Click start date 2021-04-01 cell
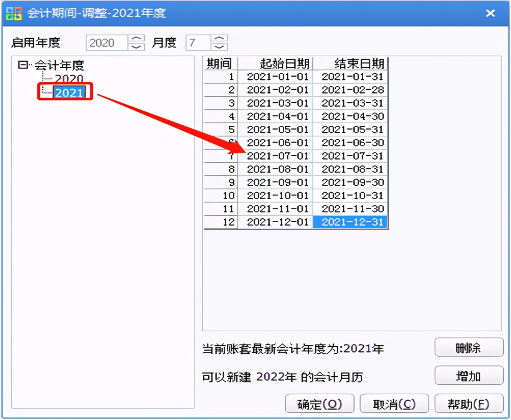Viewport: 511px width, 420px height. (x=275, y=116)
